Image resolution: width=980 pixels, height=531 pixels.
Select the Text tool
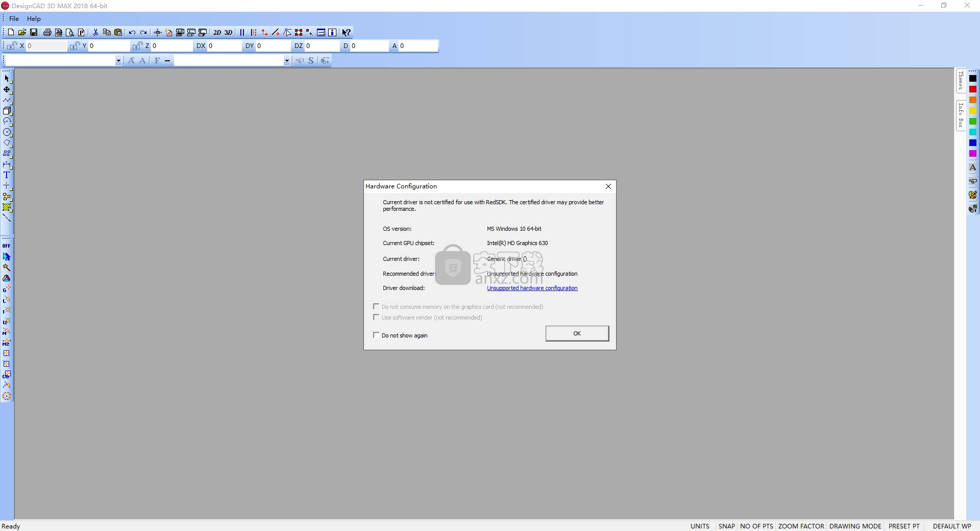tap(7, 175)
